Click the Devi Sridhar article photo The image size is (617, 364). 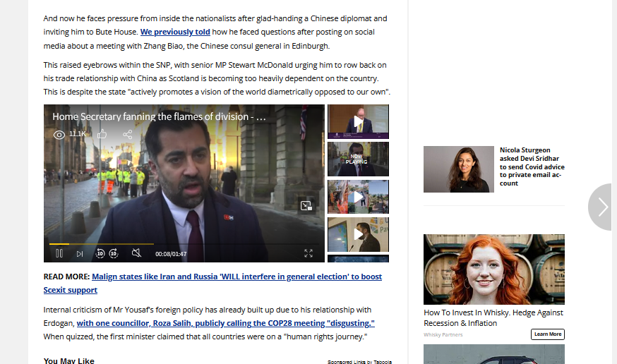pos(458,169)
